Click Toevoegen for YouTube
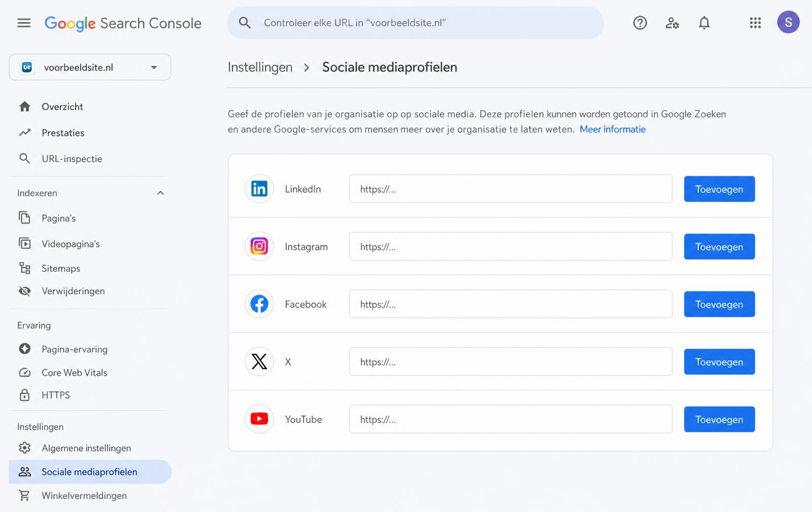Screen dimensions: 812x512 719,419
